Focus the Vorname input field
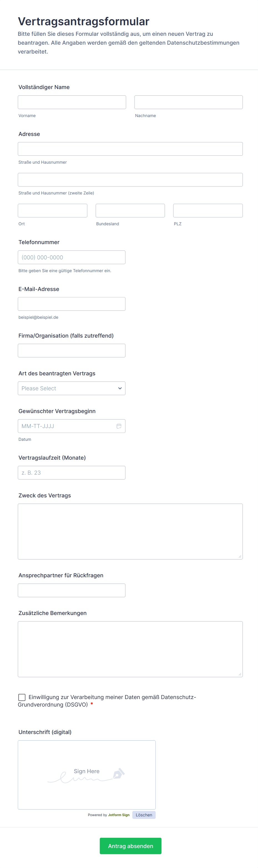The height and width of the screenshot is (868, 258). click(x=72, y=102)
